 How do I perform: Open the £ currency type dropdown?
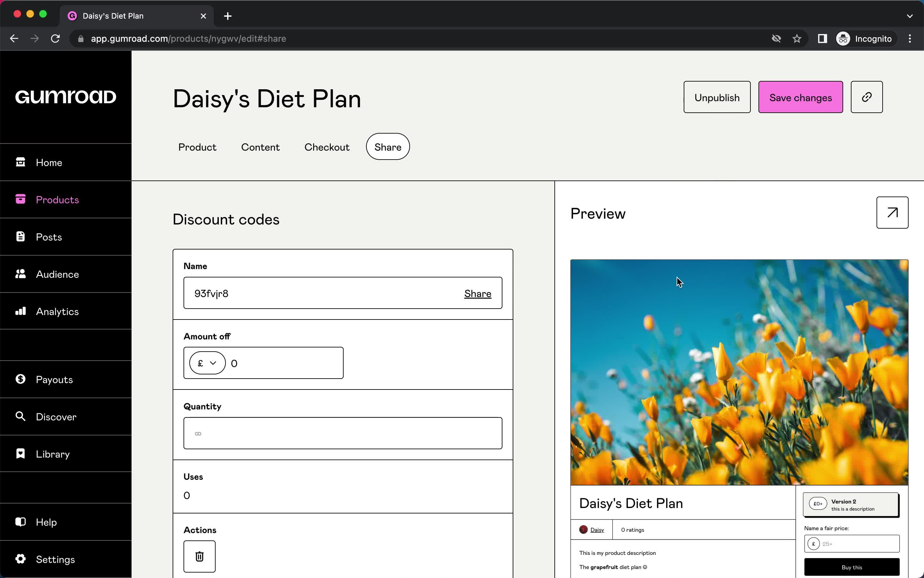point(207,363)
